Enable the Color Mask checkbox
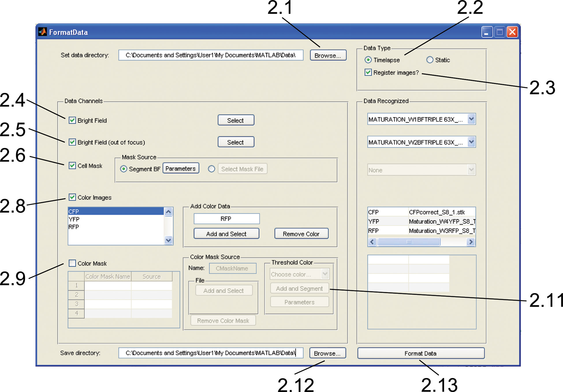 72,263
